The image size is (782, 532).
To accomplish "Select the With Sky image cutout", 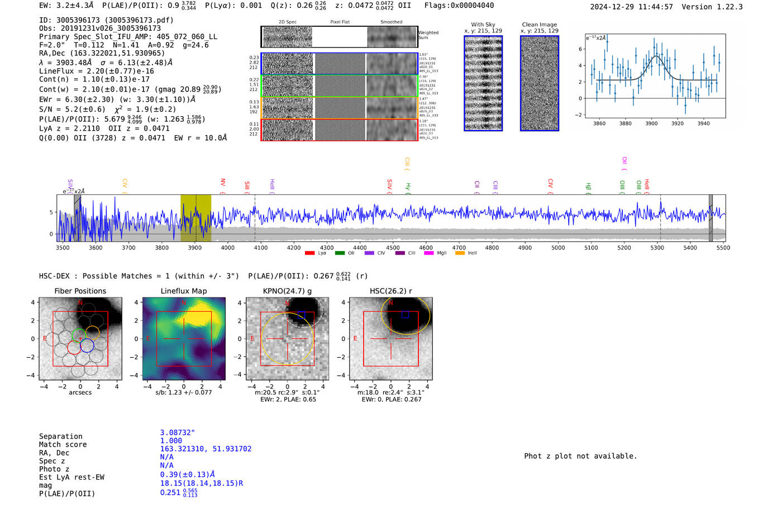I will coord(483,83).
